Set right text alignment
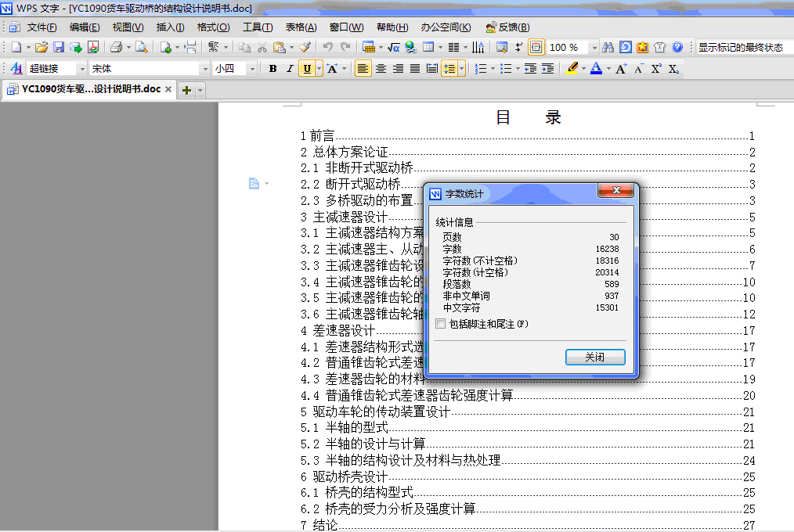Viewport: 794px width, 532px height. 398,69
